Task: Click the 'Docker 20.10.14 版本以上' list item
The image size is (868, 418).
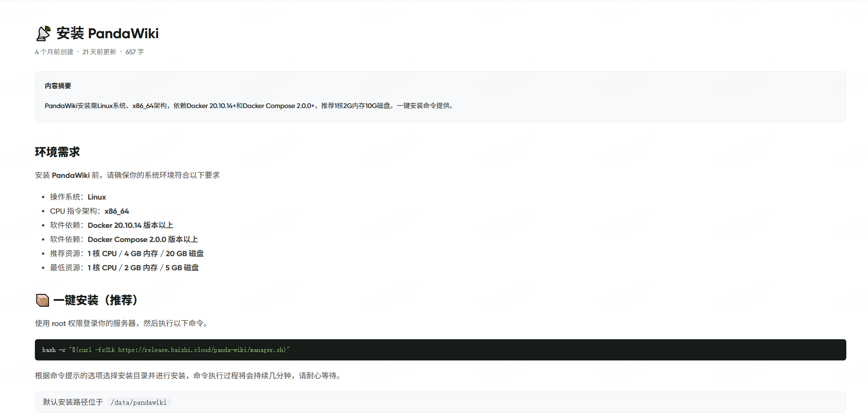Action: point(112,225)
